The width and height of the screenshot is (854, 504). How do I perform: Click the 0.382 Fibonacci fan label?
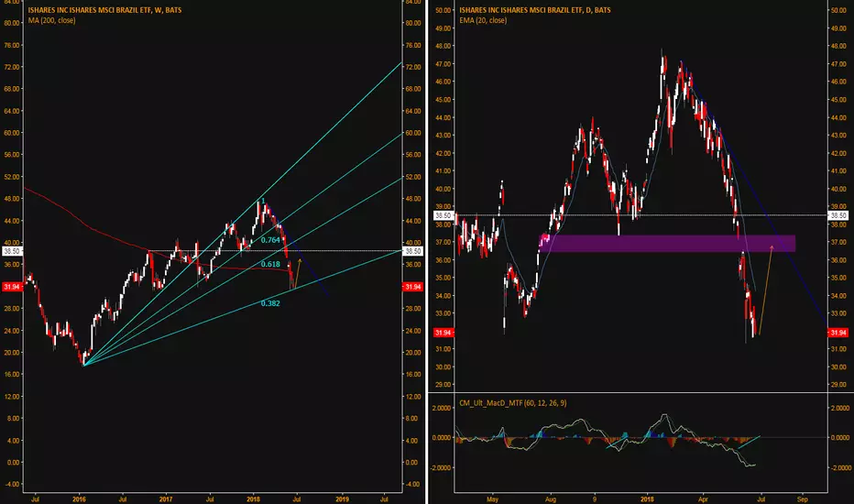(270, 303)
